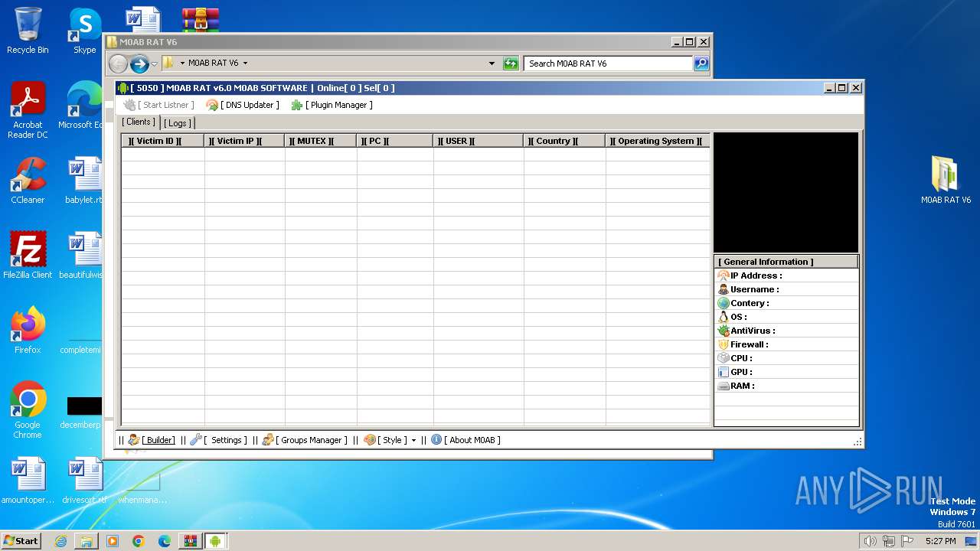This screenshot has width=980, height=551.
Task: Select the AntiVirus info row
Action: tap(786, 331)
